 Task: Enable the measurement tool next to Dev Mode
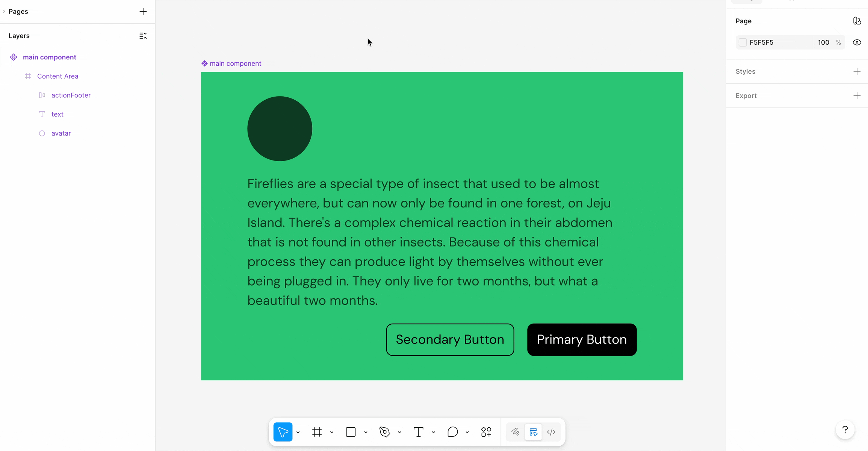533,432
